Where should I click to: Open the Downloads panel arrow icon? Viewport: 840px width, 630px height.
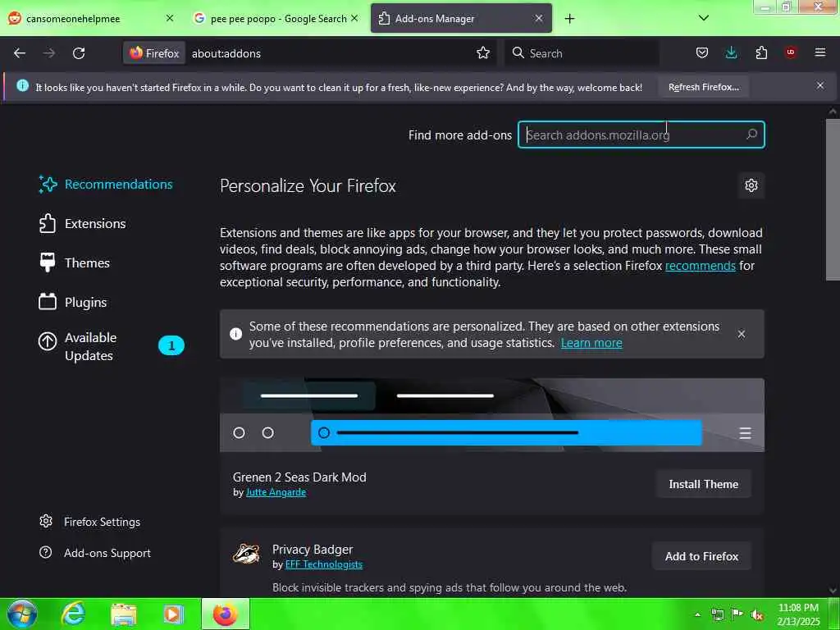pyautogui.click(x=731, y=52)
